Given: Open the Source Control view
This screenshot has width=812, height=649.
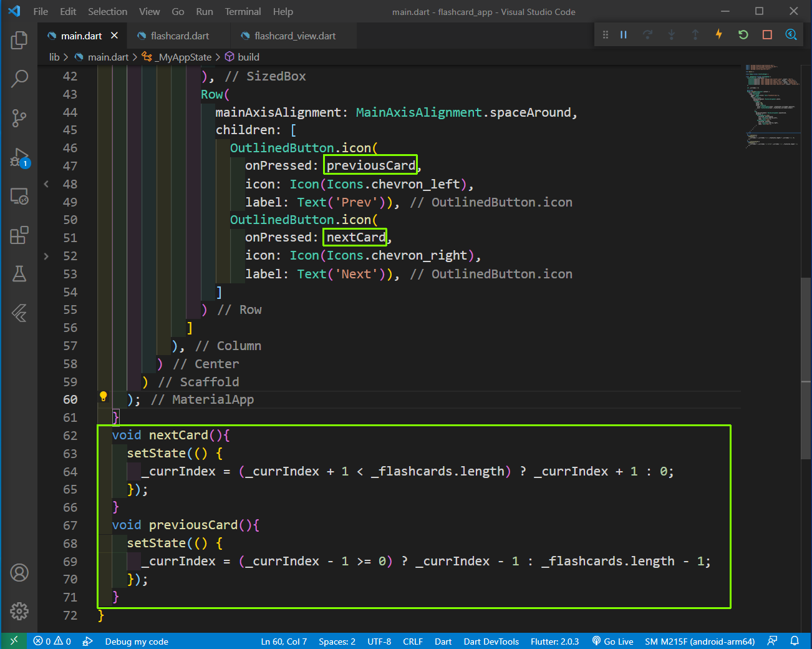Looking at the screenshot, I should click(x=19, y=118).
